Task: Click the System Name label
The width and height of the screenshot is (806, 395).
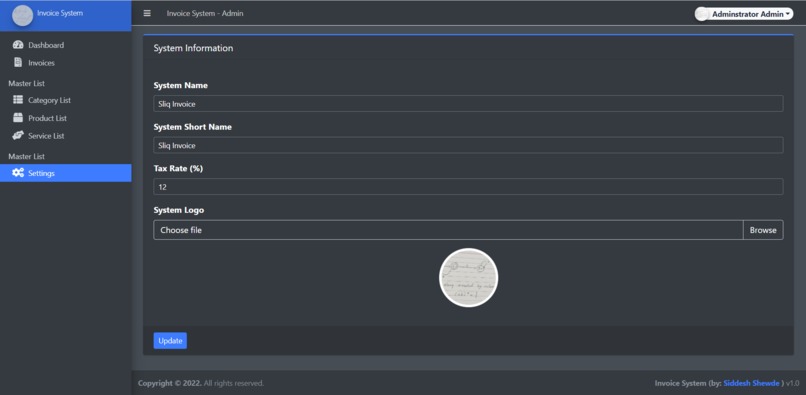Action: pos(180,85)
